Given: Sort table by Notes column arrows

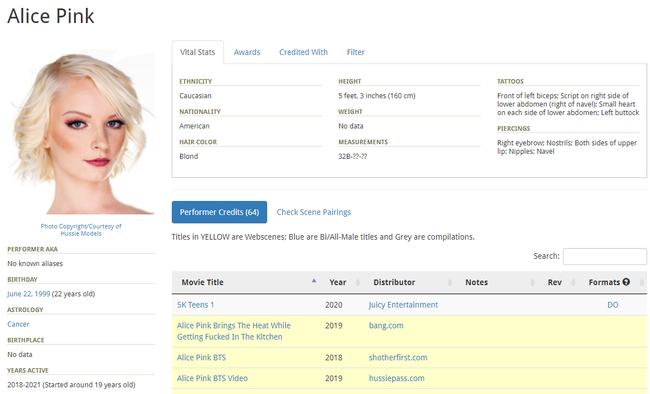Looking at the screenshot, I should click(x=532, y=282).
